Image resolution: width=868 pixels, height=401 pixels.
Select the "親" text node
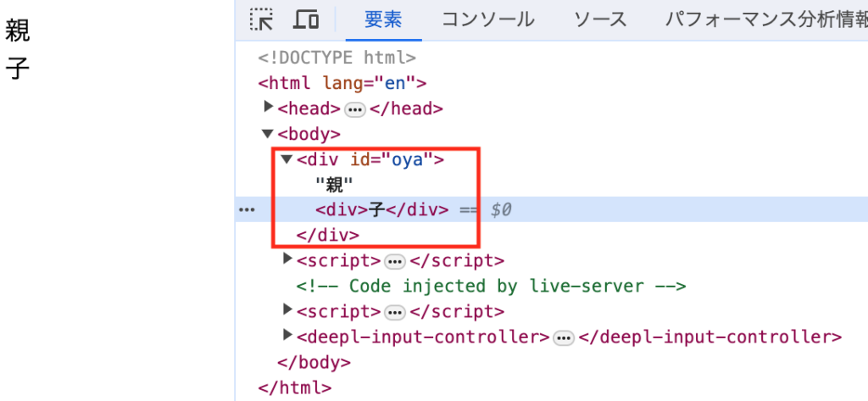click(334, 185)
